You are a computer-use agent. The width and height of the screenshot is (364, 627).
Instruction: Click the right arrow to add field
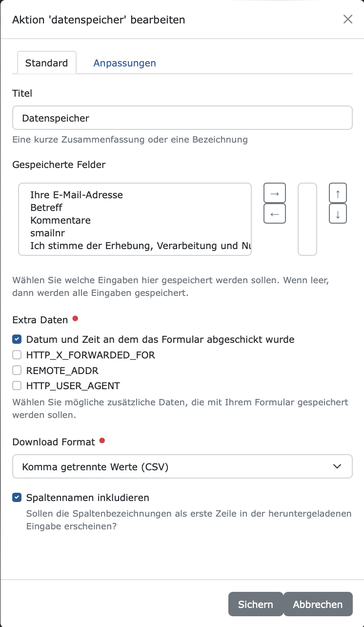274,193
